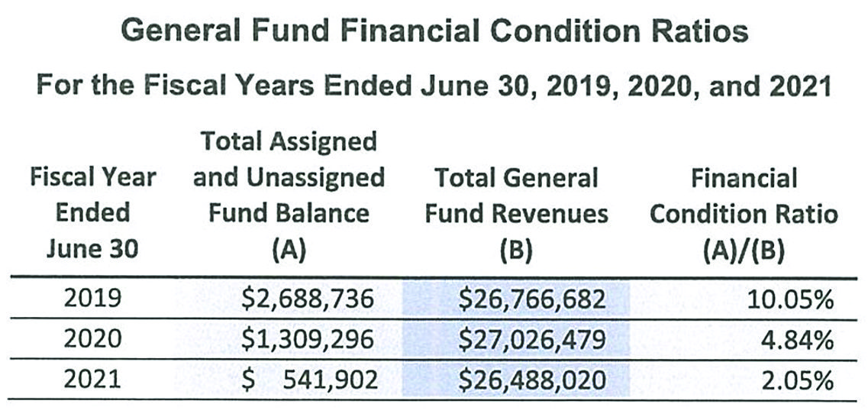Select the 2019 fiscal year cell
The image size is (868, 417).
92,299
